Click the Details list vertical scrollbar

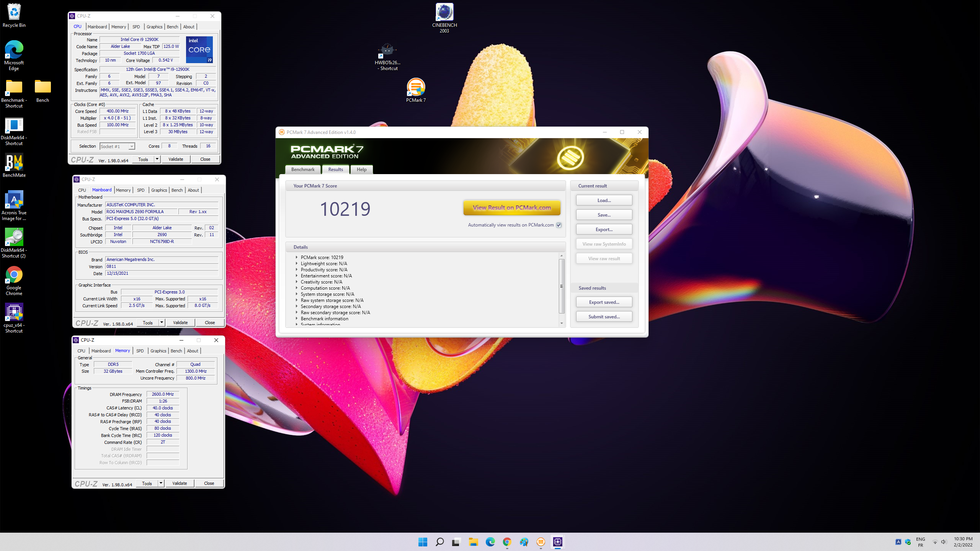click(562, 286)
